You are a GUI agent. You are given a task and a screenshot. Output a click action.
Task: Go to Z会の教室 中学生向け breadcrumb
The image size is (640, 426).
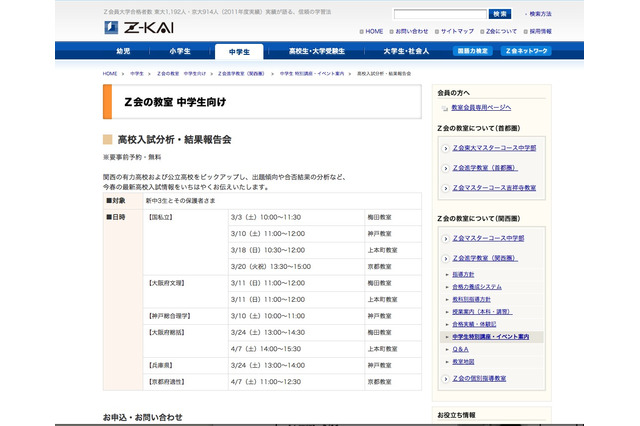[181, 74]
